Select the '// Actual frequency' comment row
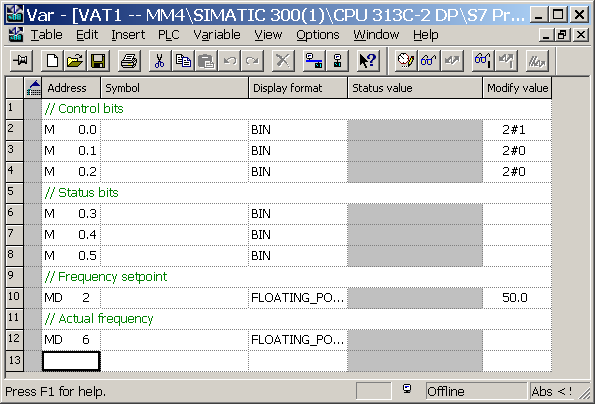Image resolution: width=595 pixels, height=404 pixels. [x=296, y=319]
